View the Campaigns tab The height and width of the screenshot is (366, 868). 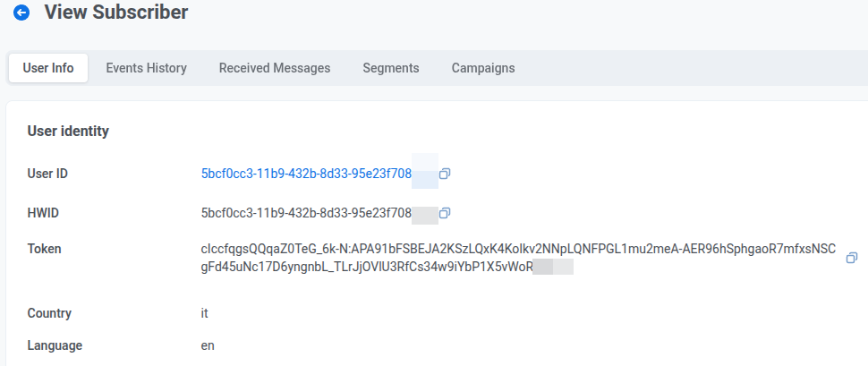pos(483,68)
